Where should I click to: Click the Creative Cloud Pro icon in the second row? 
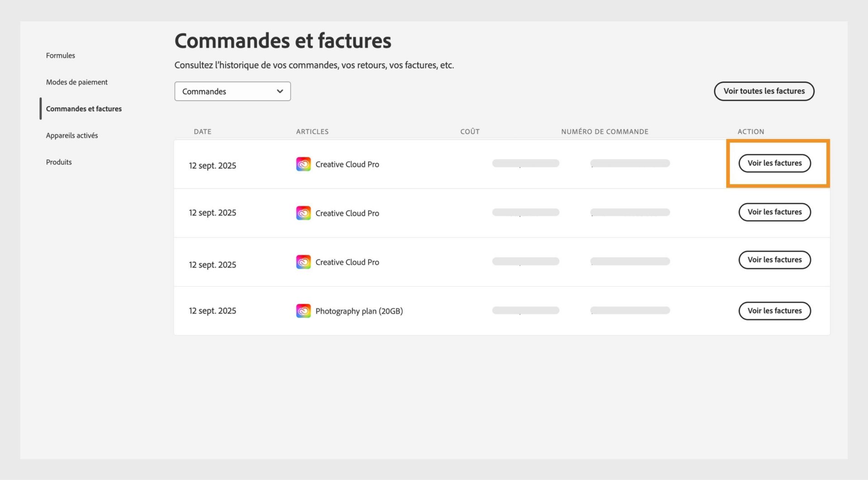point(303,213)
